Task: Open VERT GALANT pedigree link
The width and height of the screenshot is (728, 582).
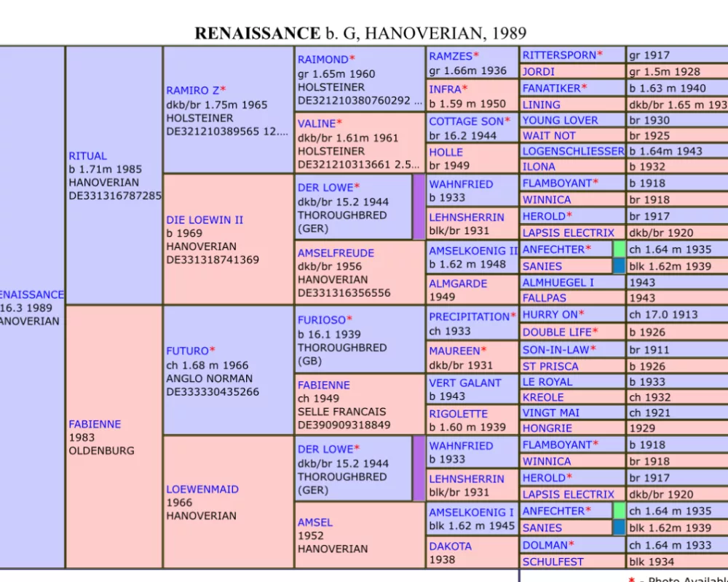Action: (x=464, y=383)
